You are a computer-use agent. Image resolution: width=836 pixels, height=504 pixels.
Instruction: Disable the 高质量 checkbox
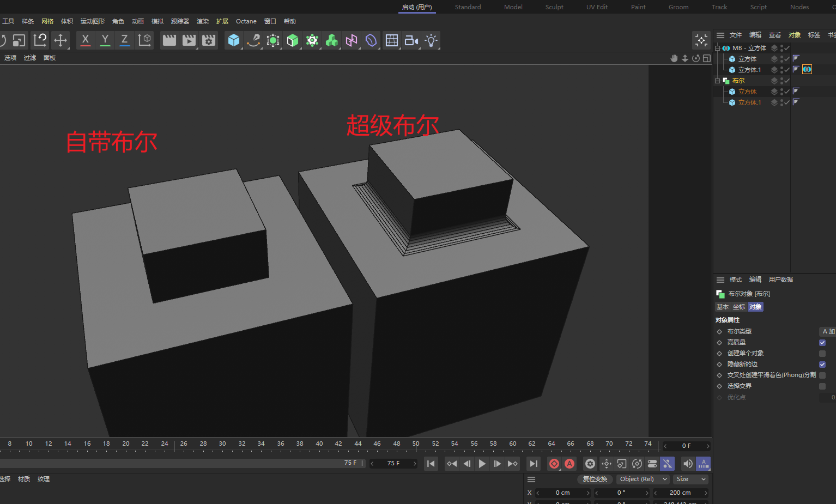[x=822, y=343]
